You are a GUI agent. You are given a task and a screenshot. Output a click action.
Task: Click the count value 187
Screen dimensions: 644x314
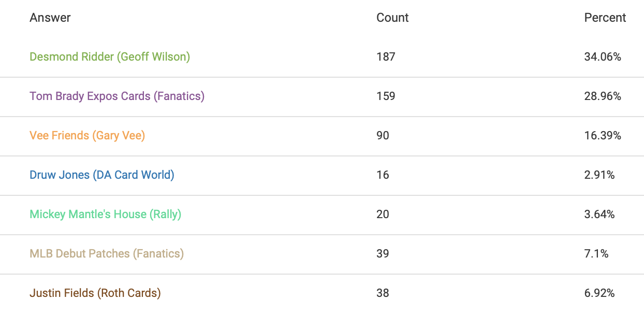(x=386, y=57)
